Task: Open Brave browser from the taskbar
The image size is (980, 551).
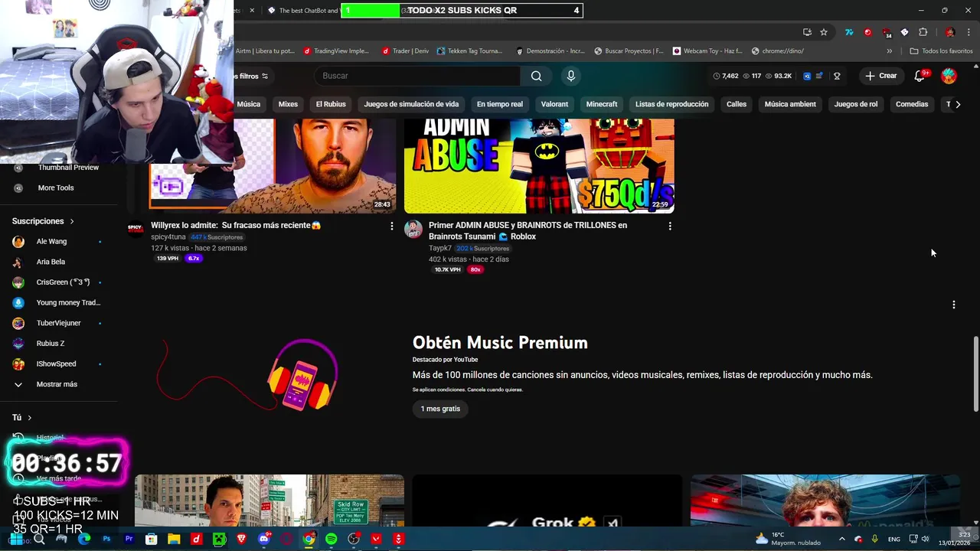Action: pos(242,539)
